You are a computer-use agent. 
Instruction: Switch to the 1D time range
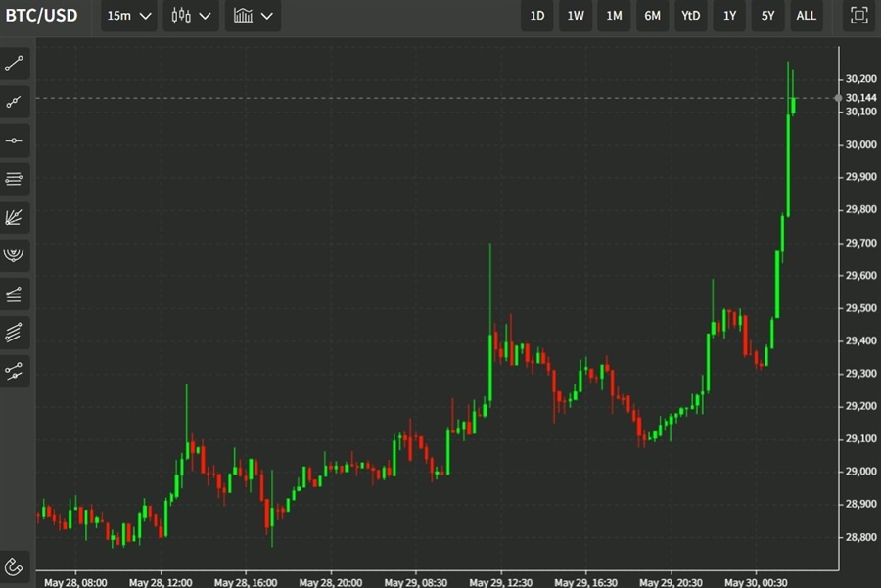537,16
